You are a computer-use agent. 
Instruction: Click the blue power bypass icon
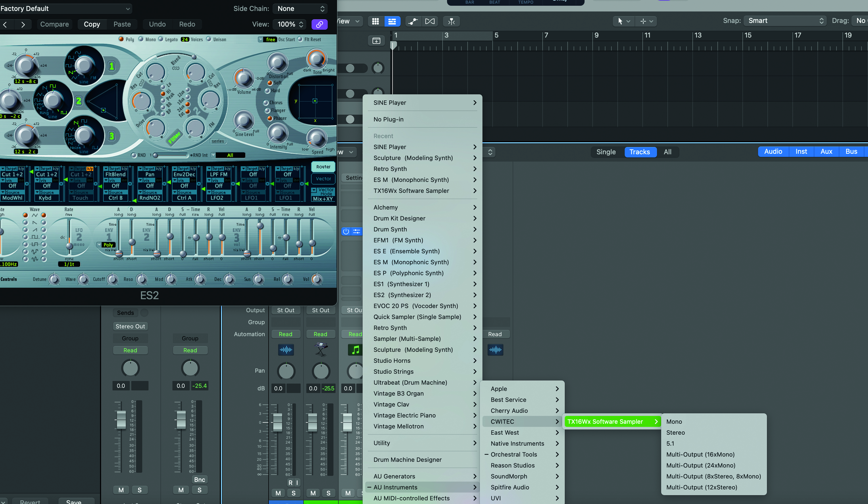pyautogui.click(x=346, y=231)
